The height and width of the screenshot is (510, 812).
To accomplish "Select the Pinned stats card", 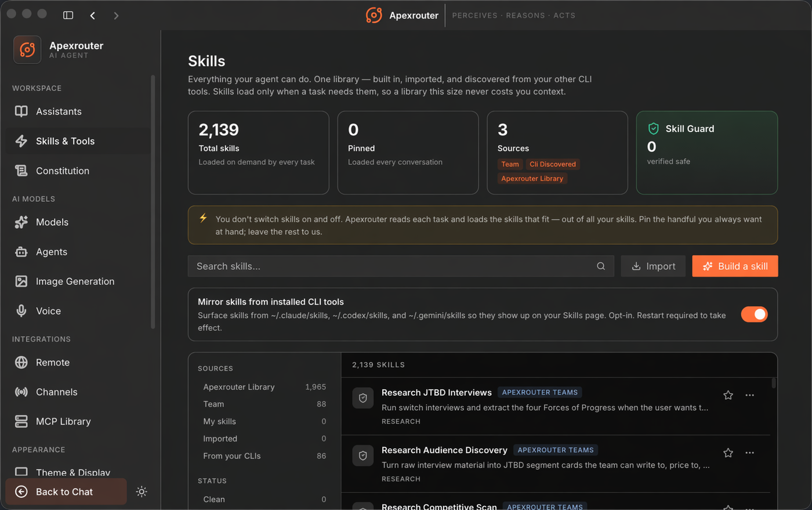I will point(408,153).
